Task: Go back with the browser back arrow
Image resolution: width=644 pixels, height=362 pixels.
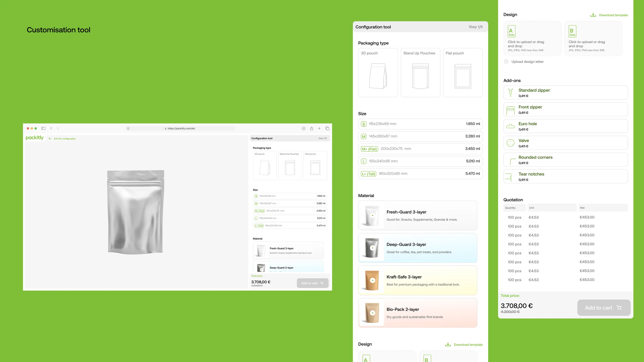Action: coord(51,128)
